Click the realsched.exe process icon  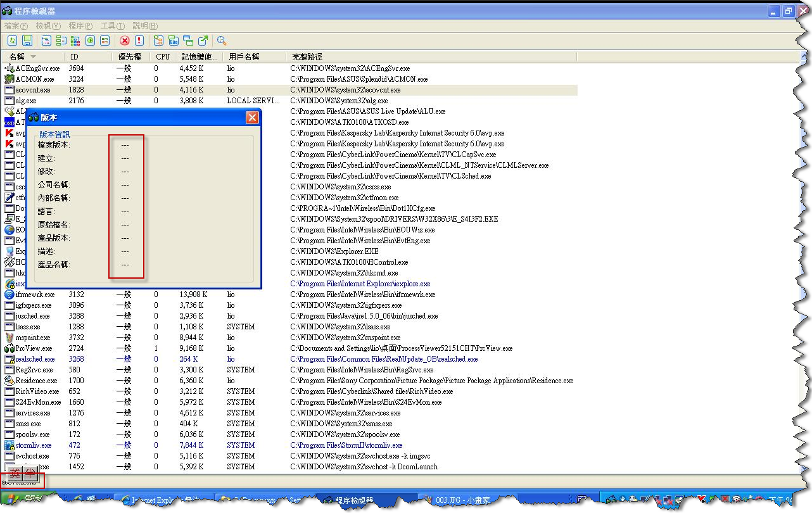(x=10, y=359)
